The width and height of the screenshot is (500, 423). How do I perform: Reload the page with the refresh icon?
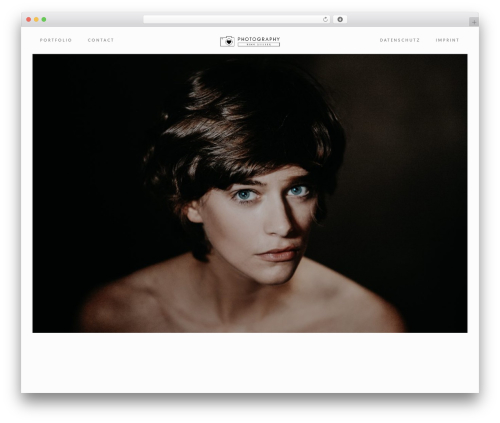pos(325,20)
